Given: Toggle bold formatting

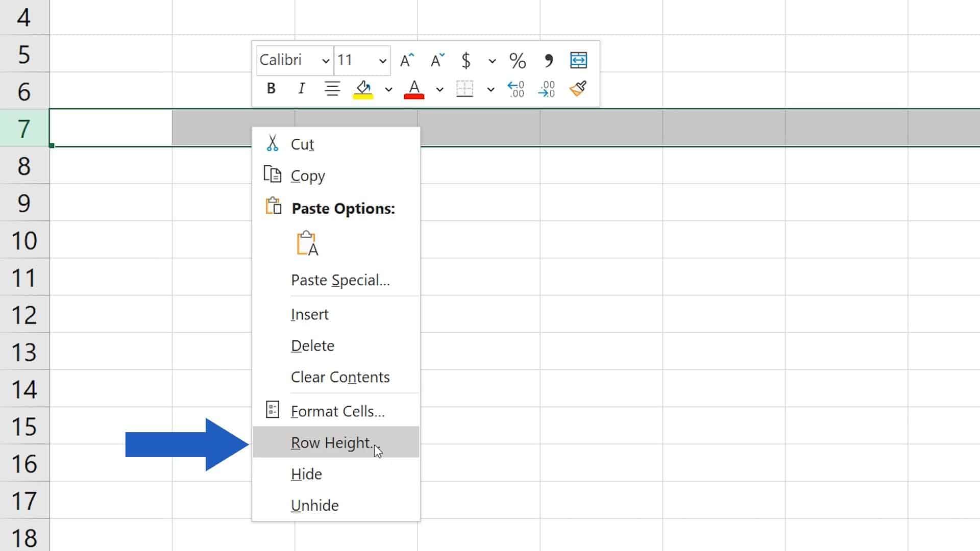Looking at the screenshot, I should tap(271, 88).
